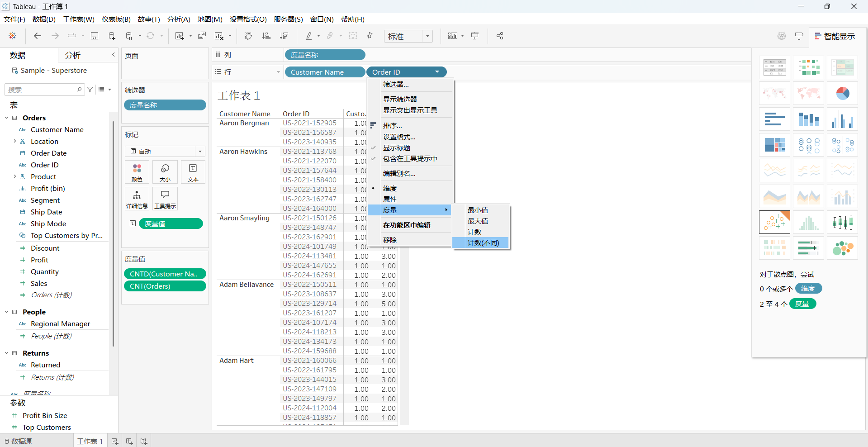Click the 颜色 marks card button
Image resolution: width=868 pixels, height=447 pixels.
pos(137,172)
